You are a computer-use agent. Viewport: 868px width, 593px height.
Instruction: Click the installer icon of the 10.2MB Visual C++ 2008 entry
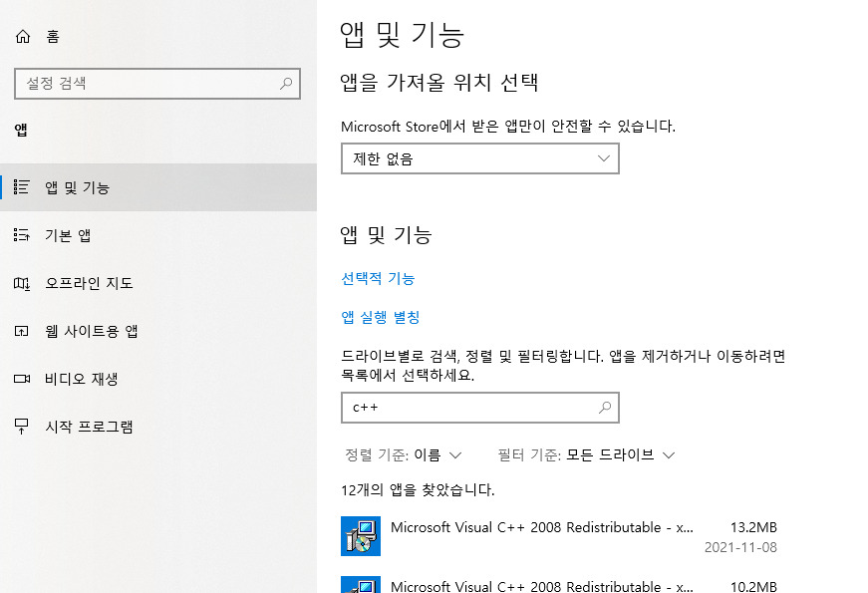(361, 585)
